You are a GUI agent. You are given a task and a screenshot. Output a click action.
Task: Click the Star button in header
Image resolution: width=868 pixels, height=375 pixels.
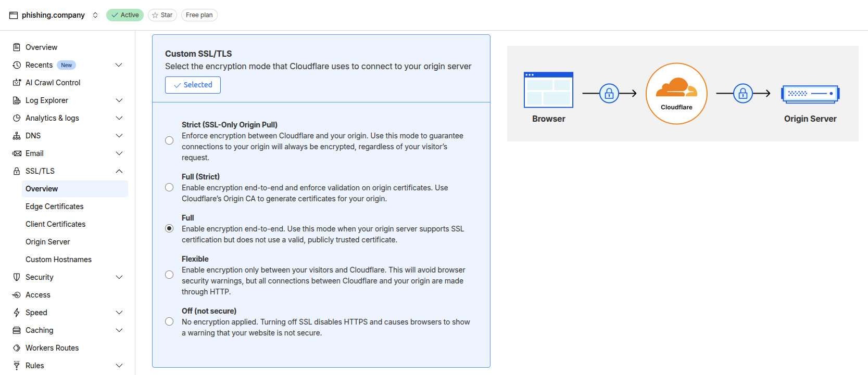coord(162,15)
